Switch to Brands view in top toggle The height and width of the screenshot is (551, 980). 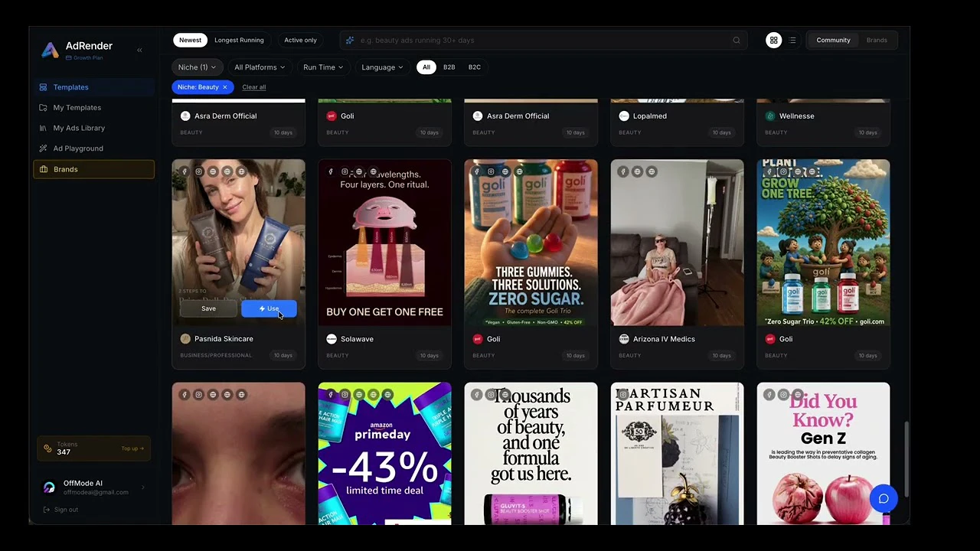click(877, 40)
